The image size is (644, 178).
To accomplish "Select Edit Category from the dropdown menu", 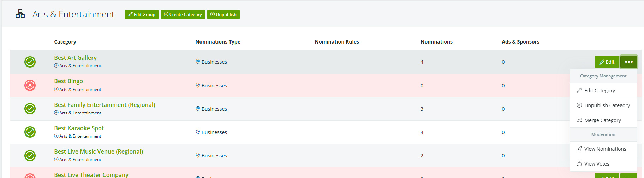I will [600, 91].
